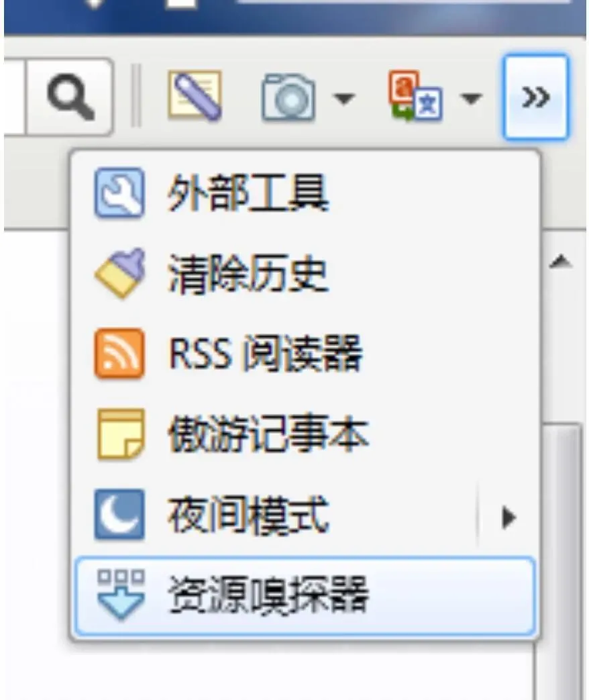Expand the camera screenshot dropdown arrow

pyautogui.click(x=344, y=98)
